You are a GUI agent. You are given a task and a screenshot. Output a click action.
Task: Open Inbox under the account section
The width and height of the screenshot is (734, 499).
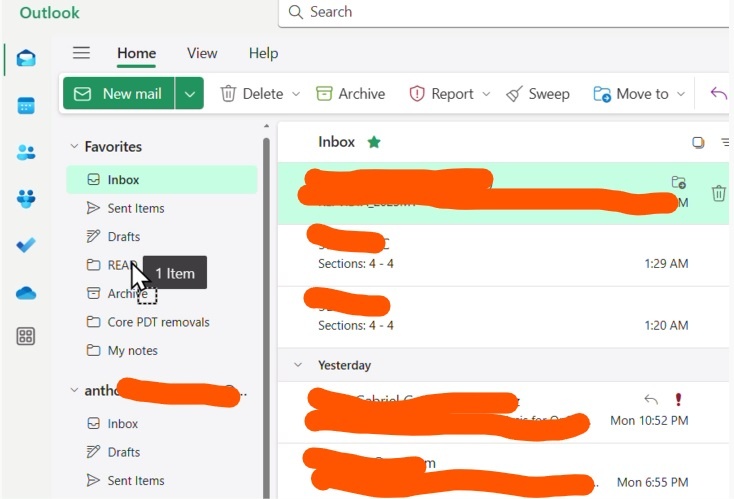(x=162, y=423)
